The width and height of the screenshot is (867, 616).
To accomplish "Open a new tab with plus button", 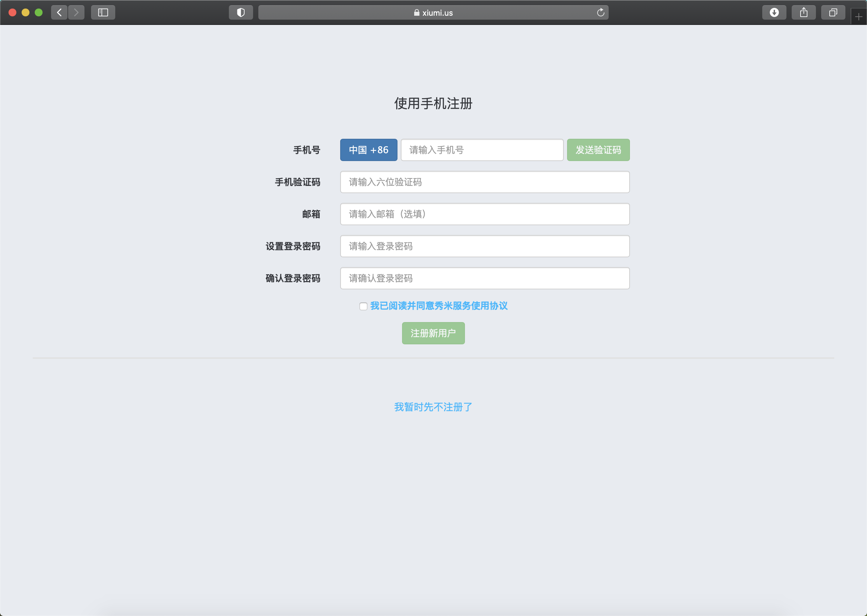I will pos(859,17).
